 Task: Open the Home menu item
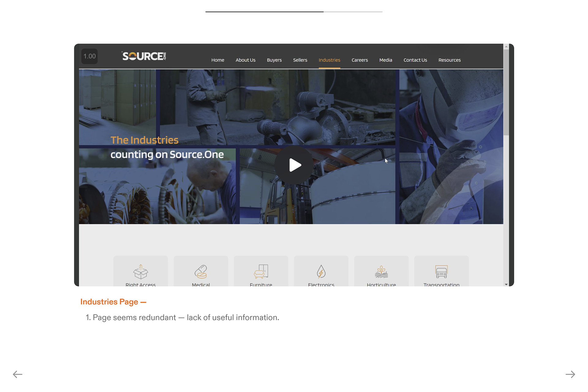point(218,60)
